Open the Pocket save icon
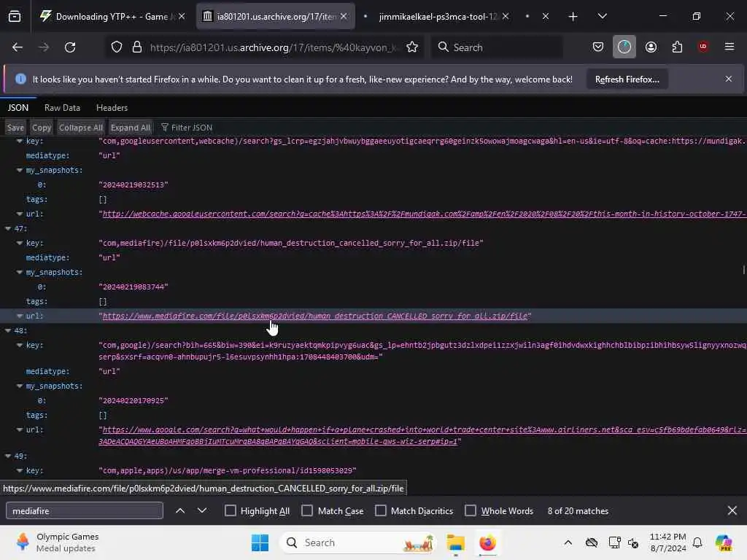The width and height of the screenshot is (747, 560). pos(598,47)
